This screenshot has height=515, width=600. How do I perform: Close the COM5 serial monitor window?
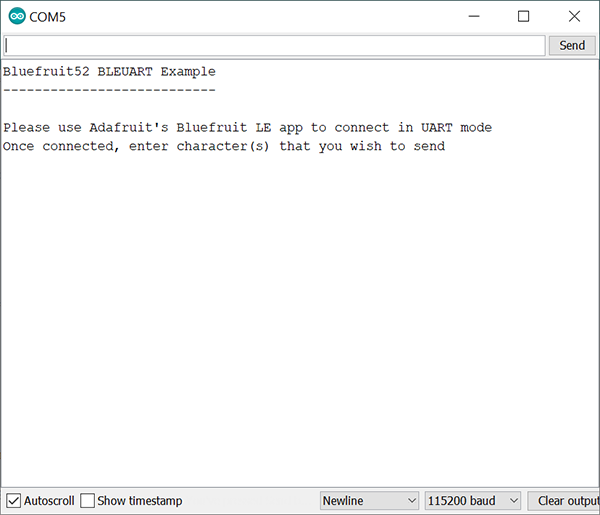574,16
